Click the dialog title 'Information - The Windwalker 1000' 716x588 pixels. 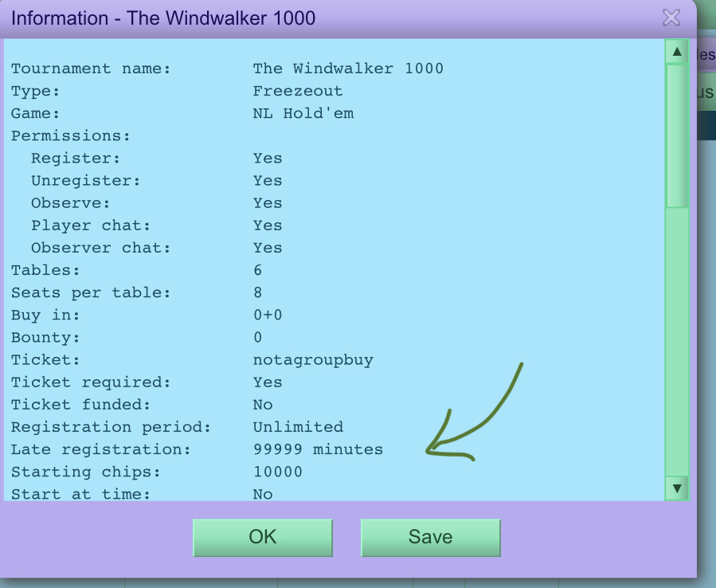(x=163, y=18)
